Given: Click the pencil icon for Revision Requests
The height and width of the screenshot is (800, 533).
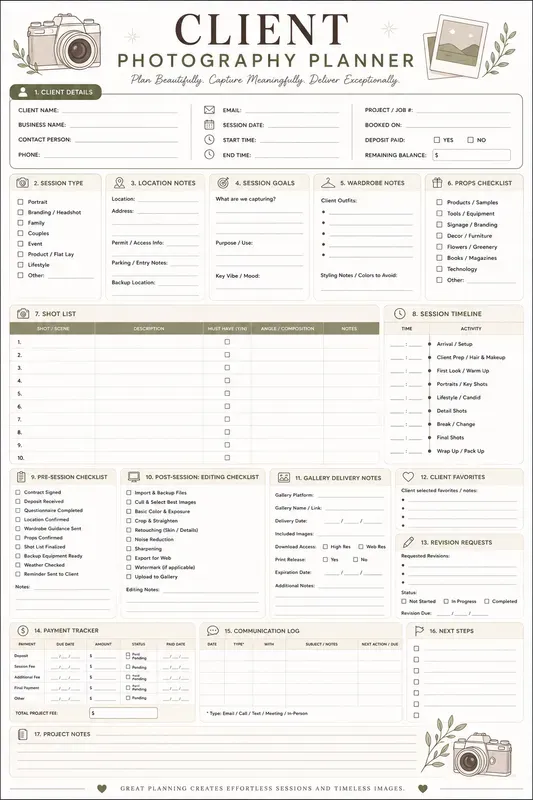Looking at the screenshot, I should click(408, 542).
